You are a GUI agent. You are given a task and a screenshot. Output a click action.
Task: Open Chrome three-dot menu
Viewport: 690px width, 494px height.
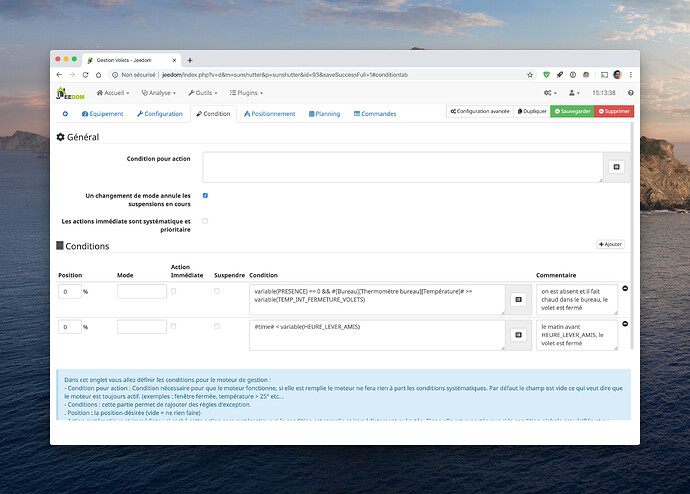click(631, 75)
